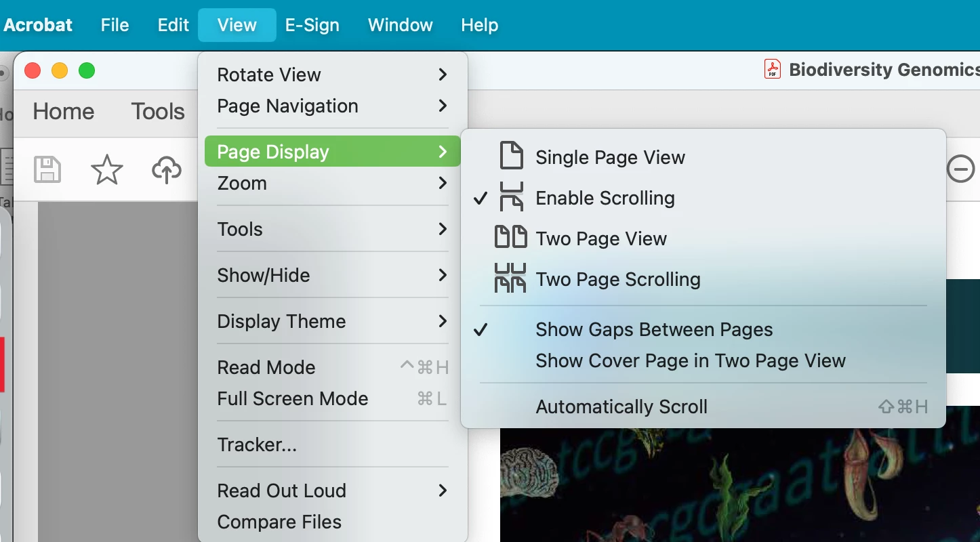Expand Read Out Loud submenu arrow
Viewport: 980px width, 542px height.
point(443,491)
